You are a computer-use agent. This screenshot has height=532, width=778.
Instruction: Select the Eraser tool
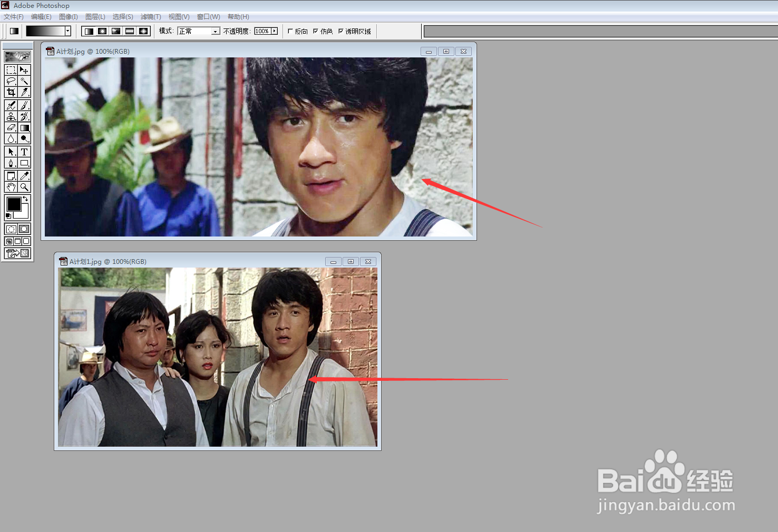[x=11, y=127]
